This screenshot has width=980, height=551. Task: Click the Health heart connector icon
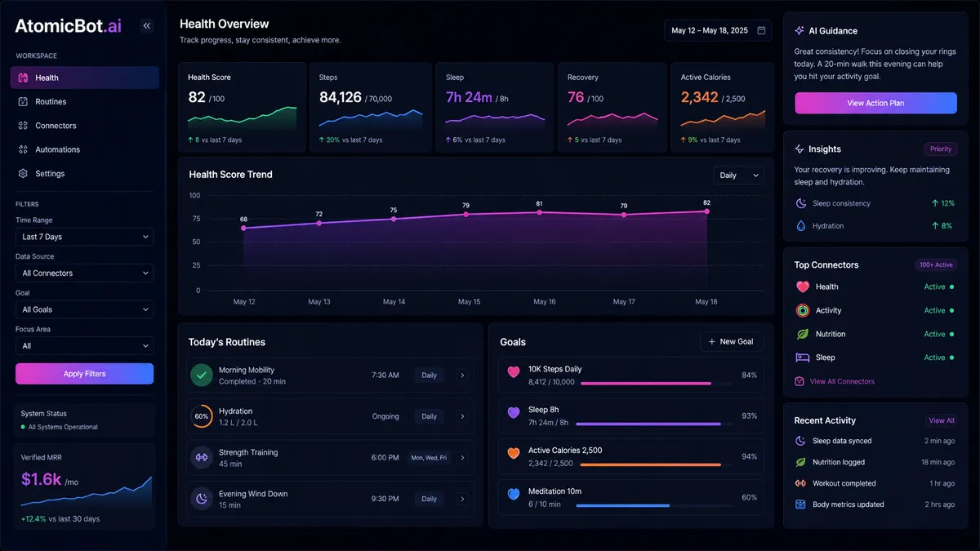click(802, 287)
